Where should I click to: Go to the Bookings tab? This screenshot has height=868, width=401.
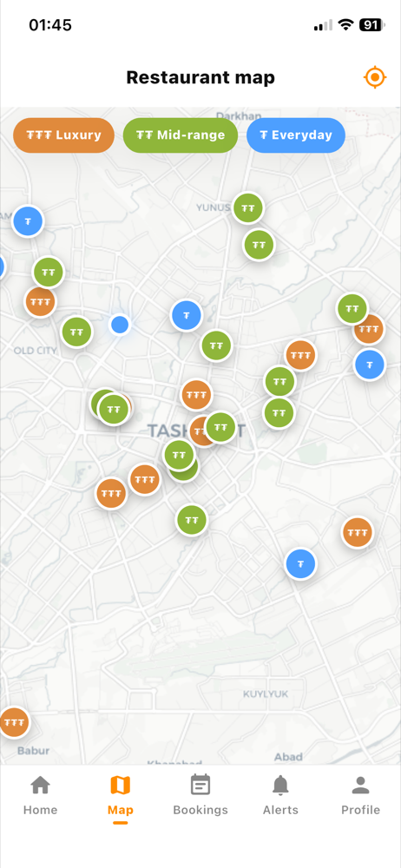pyautogui.click(x=200, y=795)
